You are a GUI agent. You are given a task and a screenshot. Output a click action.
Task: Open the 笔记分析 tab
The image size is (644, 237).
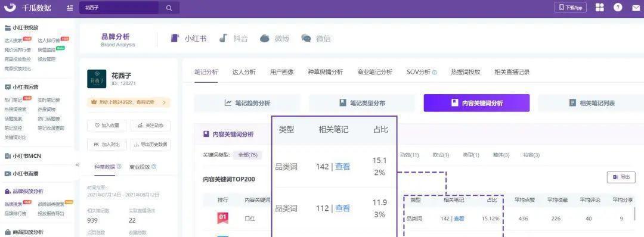(206, 72)
